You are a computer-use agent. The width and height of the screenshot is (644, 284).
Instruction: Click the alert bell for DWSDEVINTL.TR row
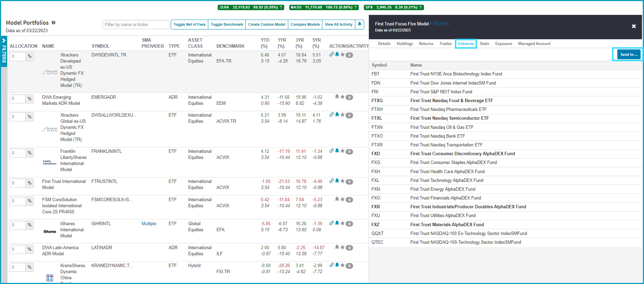337,54
